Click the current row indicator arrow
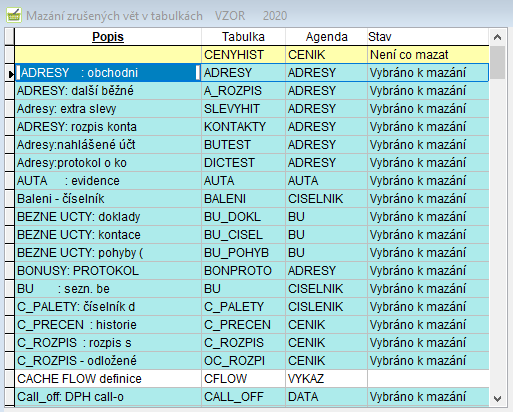Image resolution: width=513 pixels, height=412 pixels. point(10,73)
